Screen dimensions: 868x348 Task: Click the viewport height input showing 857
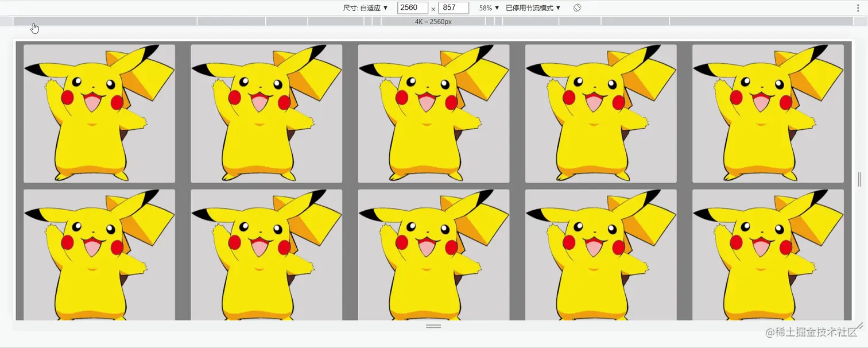coord(454,7)
